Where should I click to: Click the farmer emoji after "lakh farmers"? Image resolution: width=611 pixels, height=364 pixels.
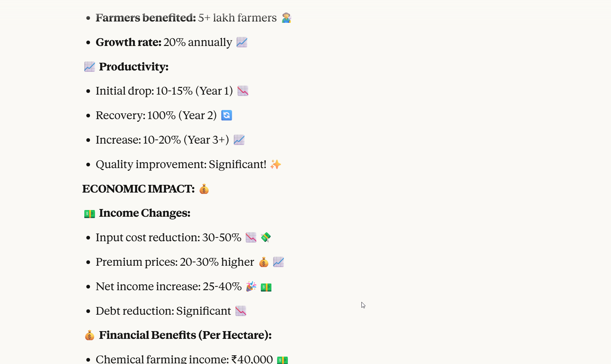pos(286,18)
